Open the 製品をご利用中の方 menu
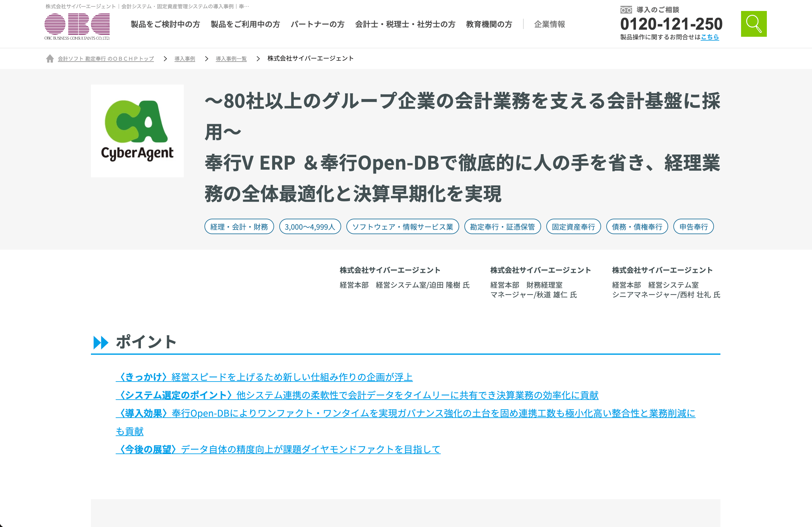 (245, 24)
